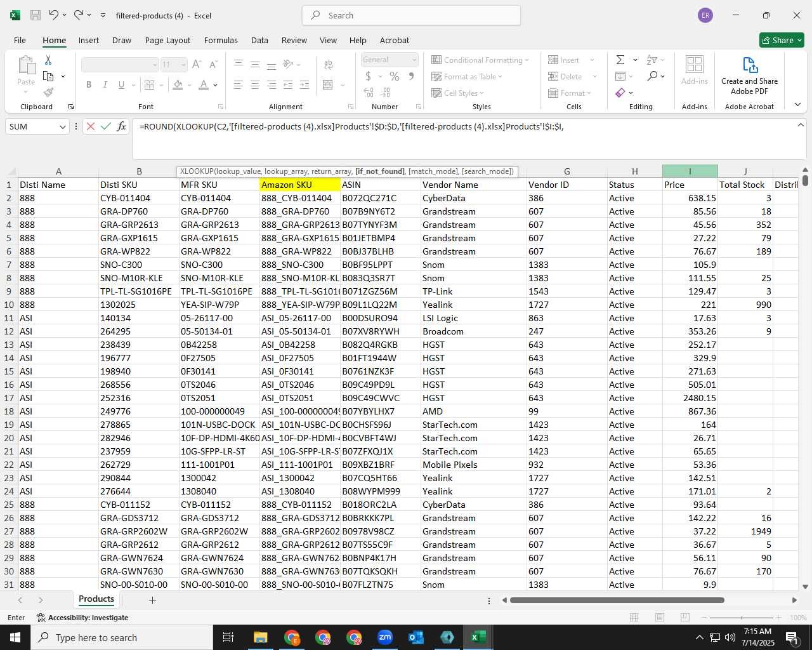Viewport: 812px width, 650px height.
Task: Click cell containing CyberData in row 2
Action: tap(473, 198)
